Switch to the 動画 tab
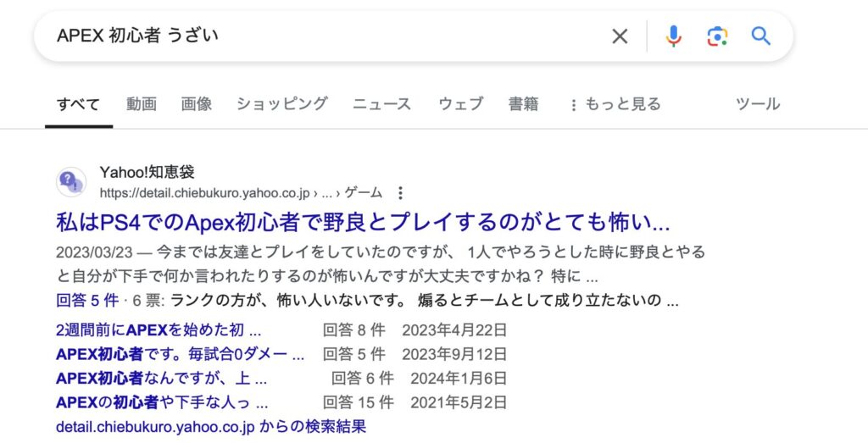The width and height of the screenshot is (868, 443). click(x=142, y=104)
